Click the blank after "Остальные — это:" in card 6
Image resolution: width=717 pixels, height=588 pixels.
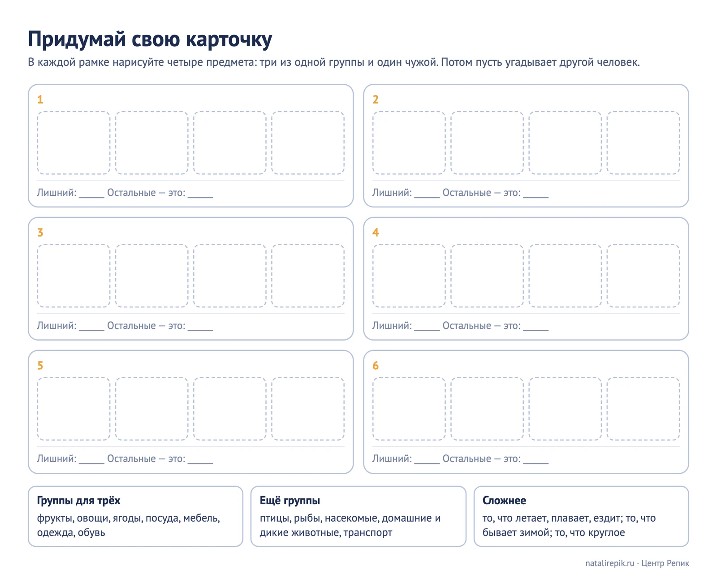tap(536, 460)
